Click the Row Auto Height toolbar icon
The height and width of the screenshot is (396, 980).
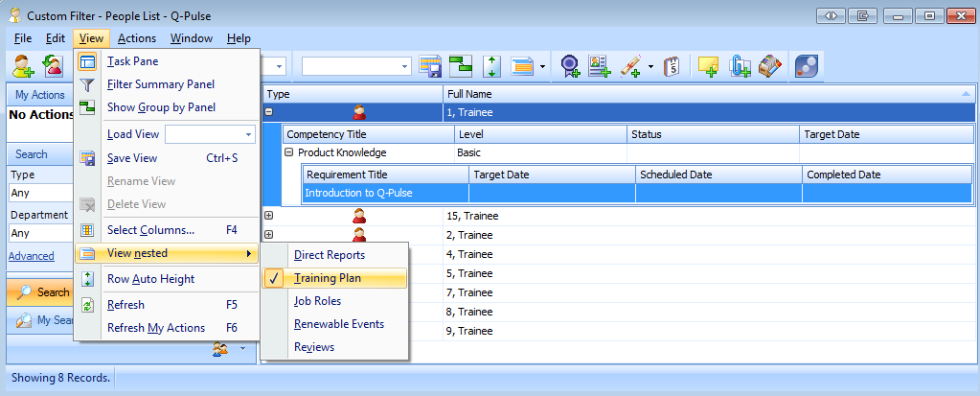(x=492, y=66)
